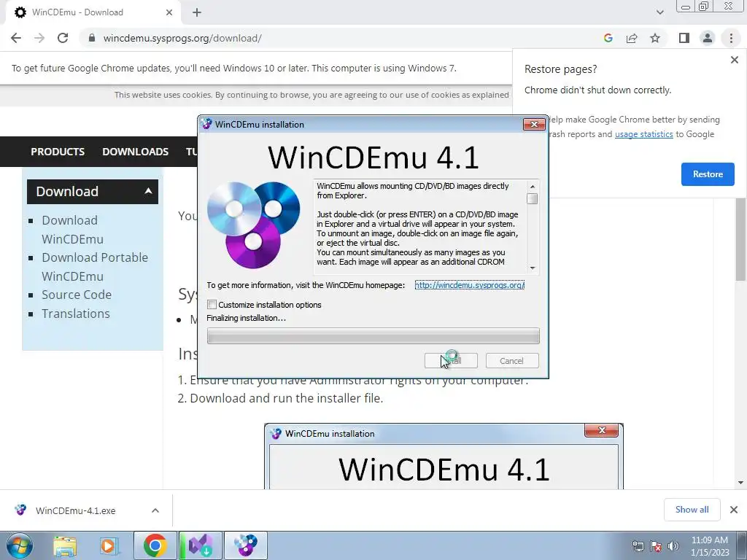Screen dimensions: 747x560
Task: Close the WinCDEmu - Download tab
Action: point(169,12)
